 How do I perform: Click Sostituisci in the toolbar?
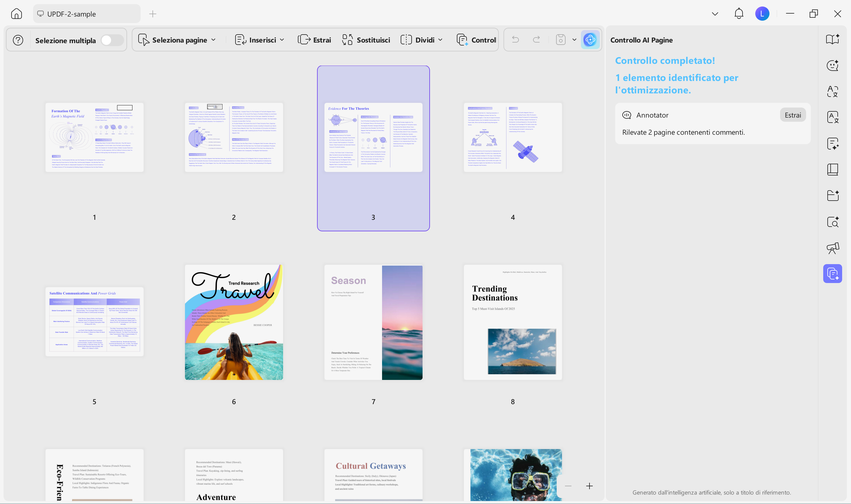coord(366,40)
